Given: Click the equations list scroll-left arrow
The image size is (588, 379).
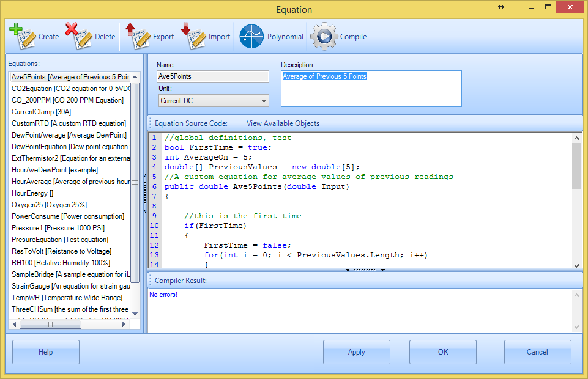Looking at the screenshot, I should [15, 325].
